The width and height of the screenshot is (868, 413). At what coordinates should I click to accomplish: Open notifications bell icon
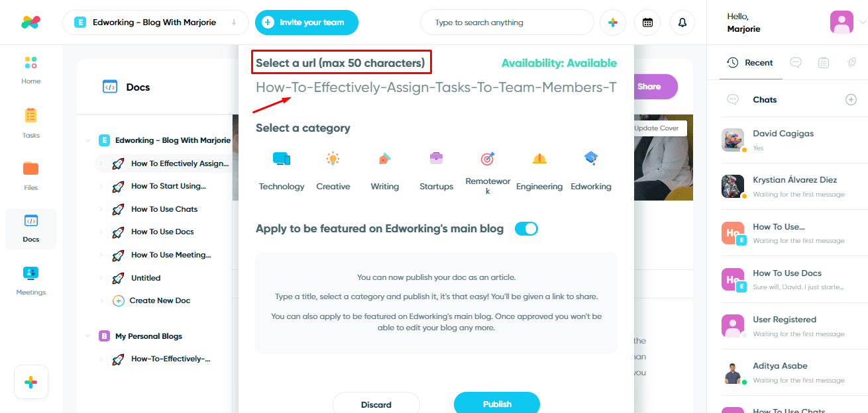pyautogui.click(x=682, y=23)
